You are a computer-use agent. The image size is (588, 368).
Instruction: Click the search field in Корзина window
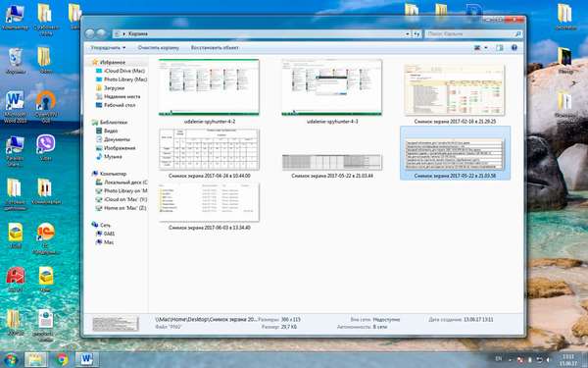point(473,33)
